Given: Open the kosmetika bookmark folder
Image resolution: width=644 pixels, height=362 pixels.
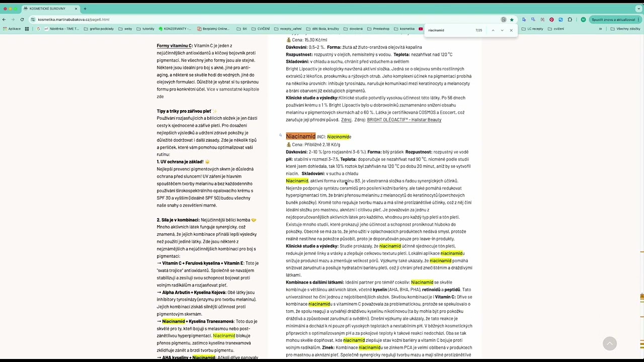Looking at the screenshot, I should pyautogui.click(x=404, y=29).
